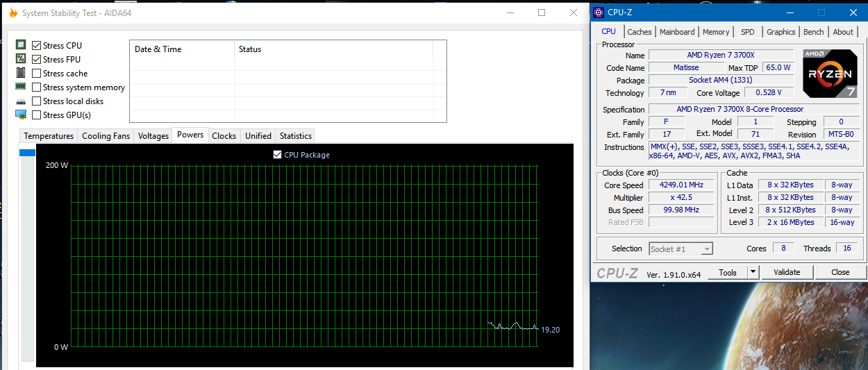Show the Statistics tab
The image size is (868, 370).
296,135
